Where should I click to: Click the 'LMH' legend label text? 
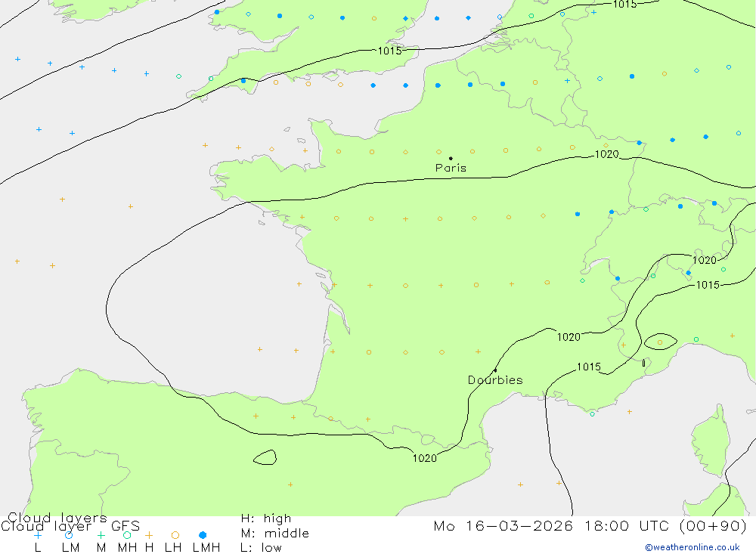(x=206, y=548)
